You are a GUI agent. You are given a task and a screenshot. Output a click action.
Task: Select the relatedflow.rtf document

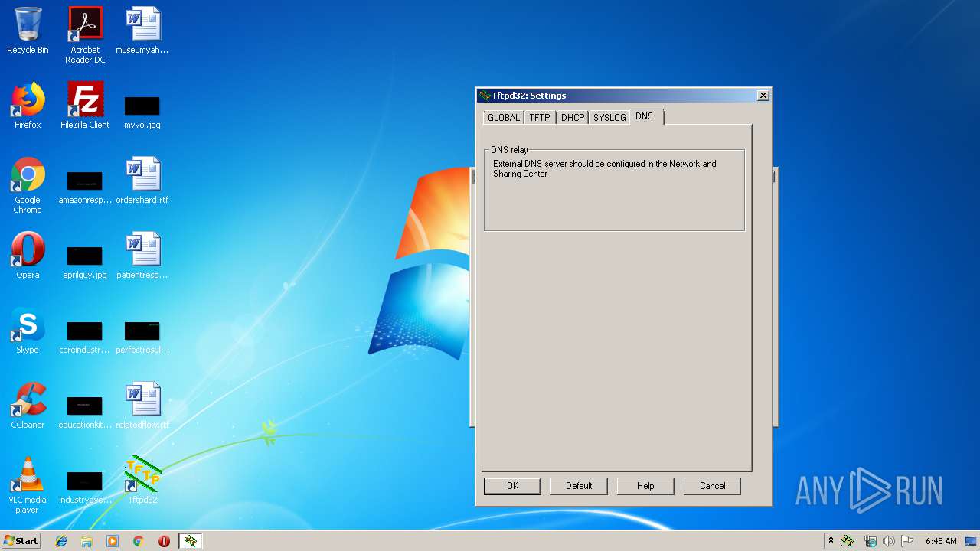142,406
